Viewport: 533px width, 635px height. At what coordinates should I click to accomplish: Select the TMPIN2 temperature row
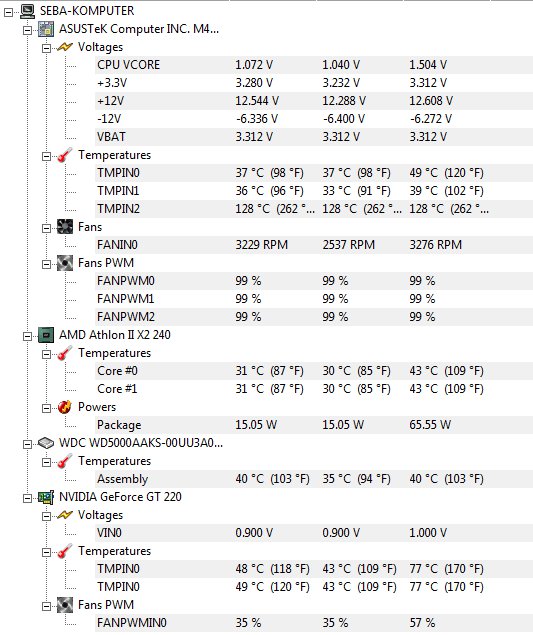click(314, 209)
